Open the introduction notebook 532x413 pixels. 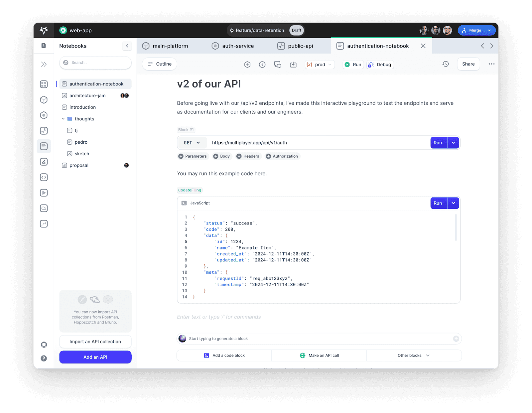coord(95,107)
